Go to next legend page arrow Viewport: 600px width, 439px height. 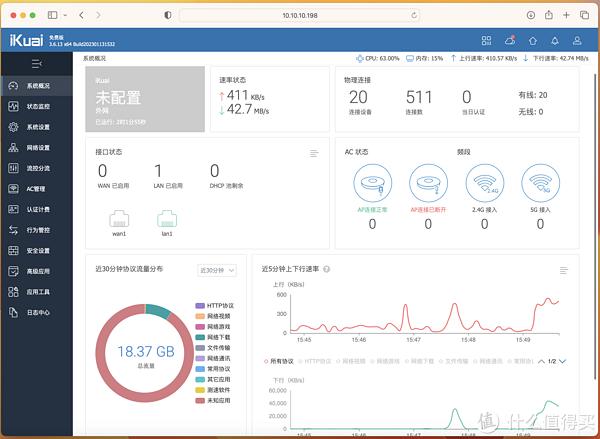coord(562,361)
